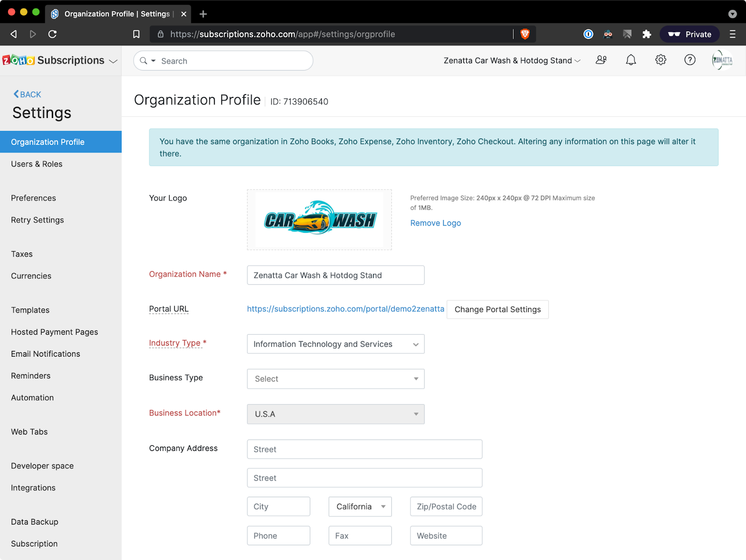Click the browser address bar URL
746x560 pixels.
coord(283,34)
